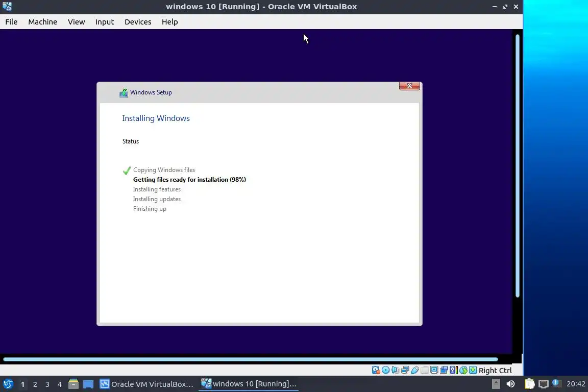Click the display settings status icon
Image resolution: width=588 pixels, height=392 pixels.
click(x=434, y=370)
